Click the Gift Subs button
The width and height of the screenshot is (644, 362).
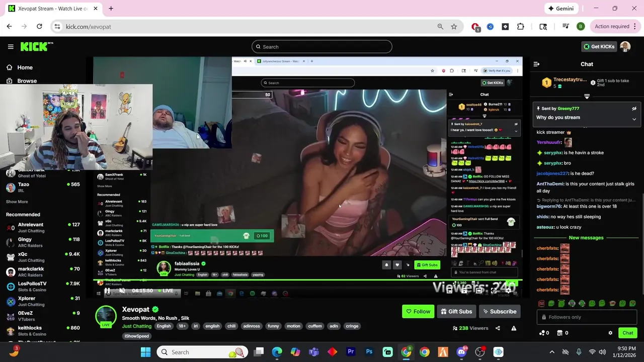pyautogui.click(x=456, y=311)
